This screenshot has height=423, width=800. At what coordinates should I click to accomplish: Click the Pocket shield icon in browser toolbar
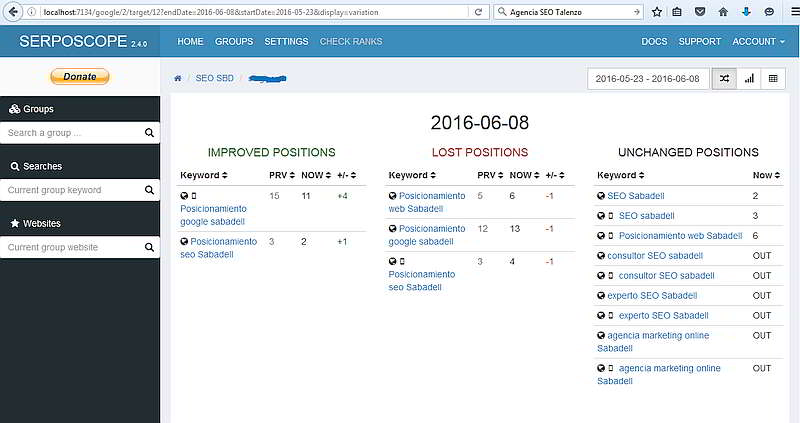700,12
